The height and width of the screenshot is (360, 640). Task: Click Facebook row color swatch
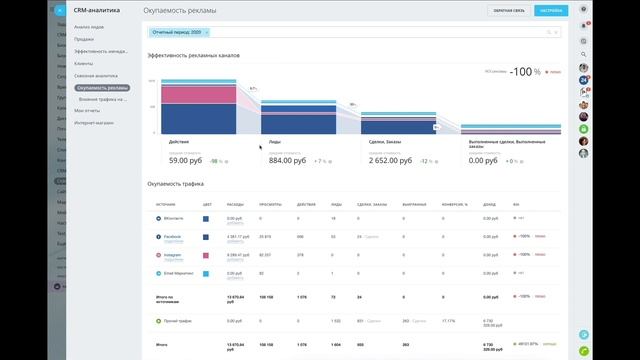(x=206, y=237)
